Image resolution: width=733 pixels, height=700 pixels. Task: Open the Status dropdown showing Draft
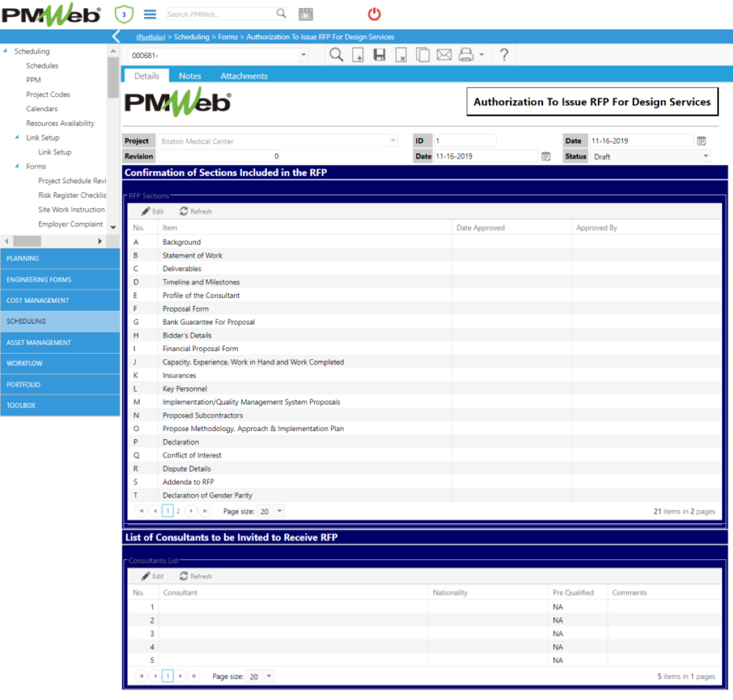705,156
